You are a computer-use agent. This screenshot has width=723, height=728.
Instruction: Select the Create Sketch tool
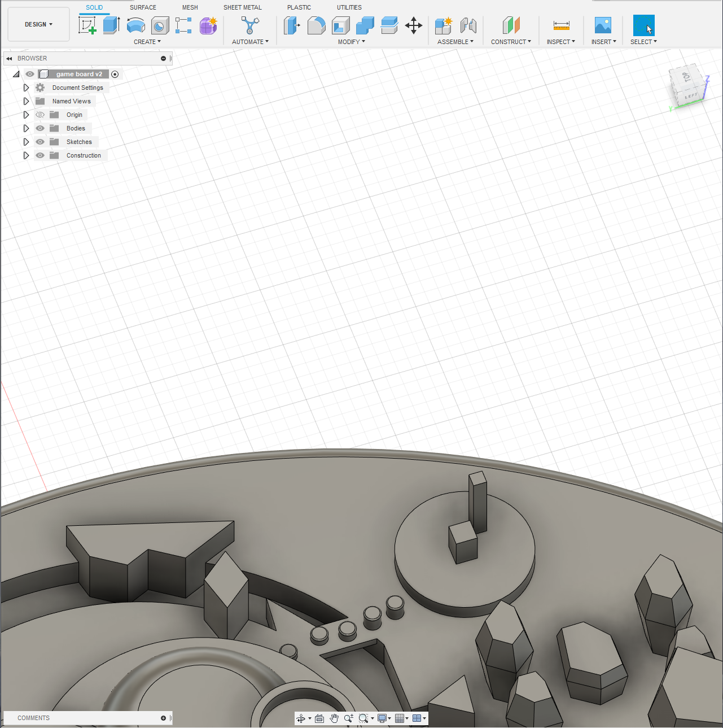(x=87, y=25)
